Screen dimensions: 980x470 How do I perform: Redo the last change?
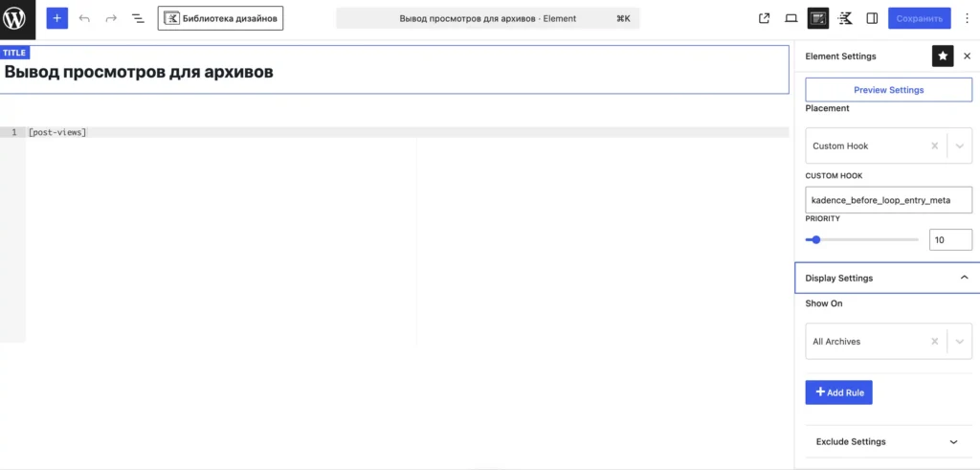pos(111,19)
